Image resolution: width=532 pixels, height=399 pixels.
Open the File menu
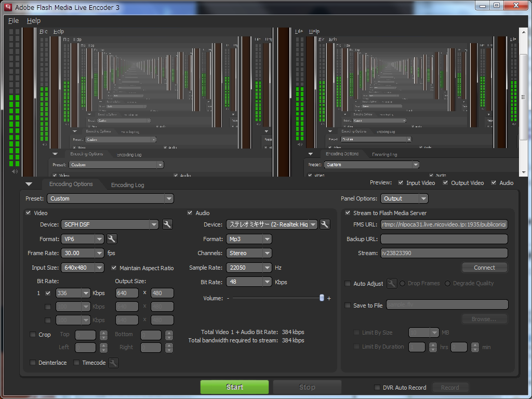pos(14,21)
